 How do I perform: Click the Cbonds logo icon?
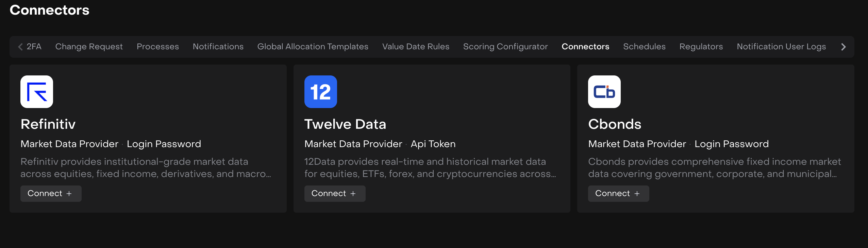(604, 92)
